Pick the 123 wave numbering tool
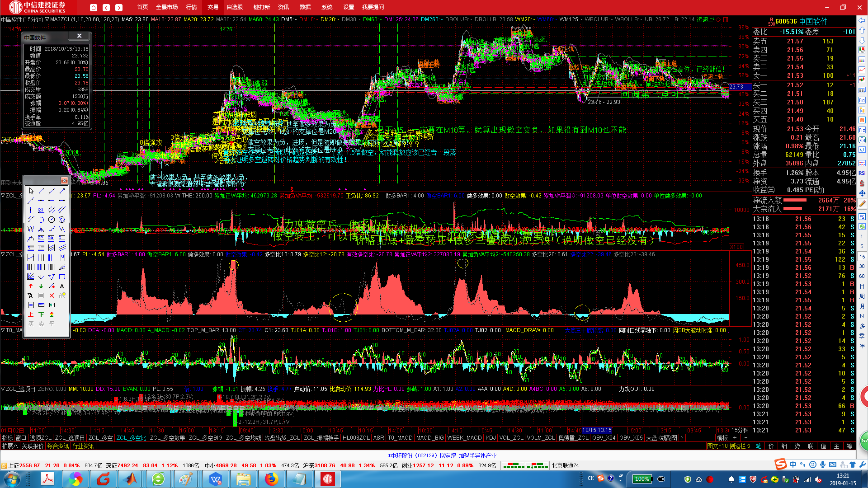The height and width of the screenshot is (488, 868). coord(41,210)
